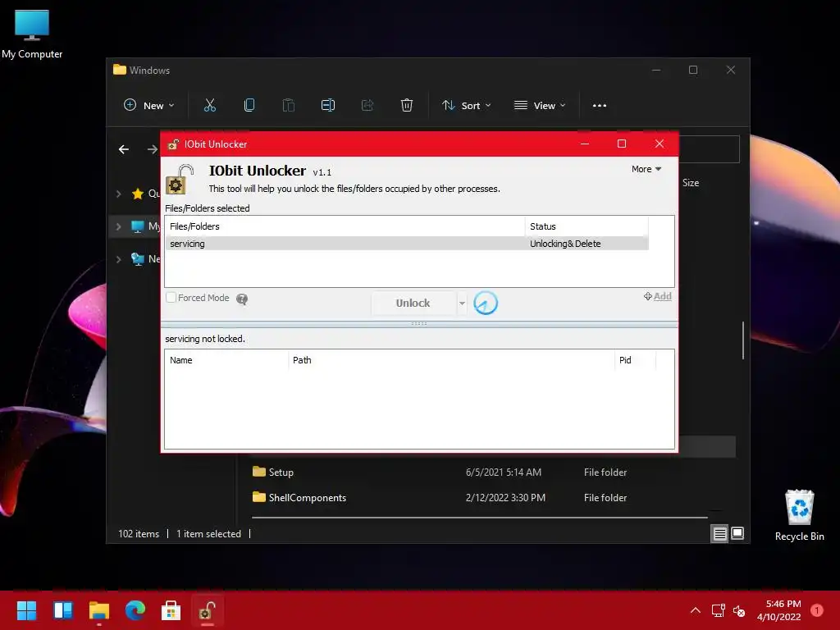
Task: Click the Cut scissors icon in Explorer
Action: (x=209, y=105)
